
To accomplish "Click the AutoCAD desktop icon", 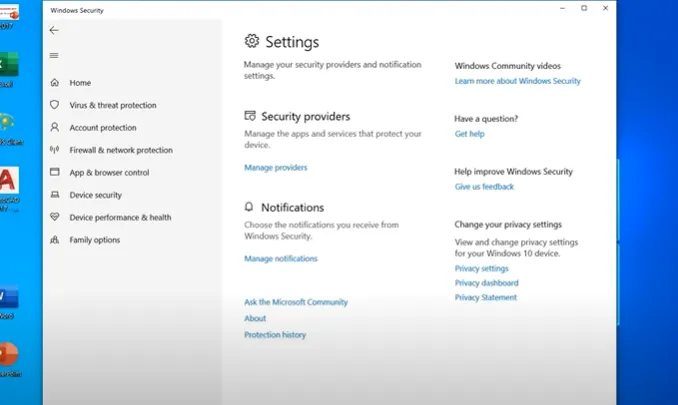I will [x=9, y=180].
